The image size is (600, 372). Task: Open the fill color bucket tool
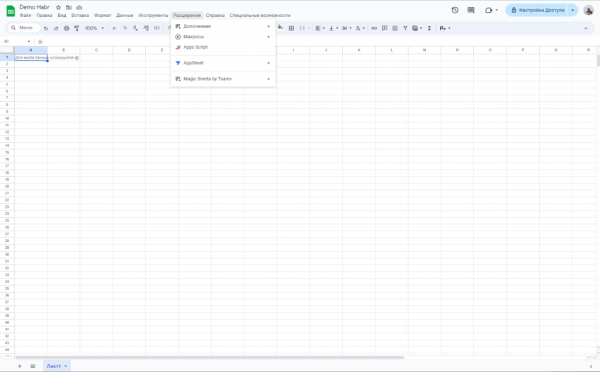[280, 28]
